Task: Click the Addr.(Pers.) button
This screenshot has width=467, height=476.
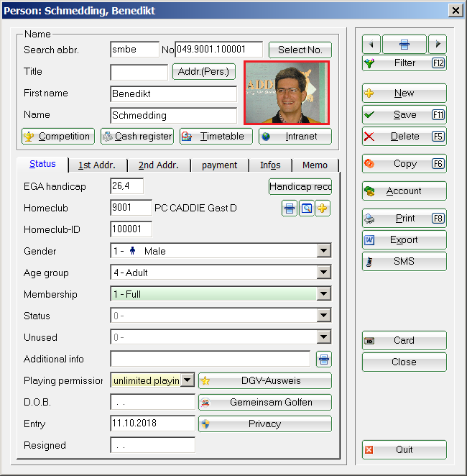Action: (x=204, y=72)
